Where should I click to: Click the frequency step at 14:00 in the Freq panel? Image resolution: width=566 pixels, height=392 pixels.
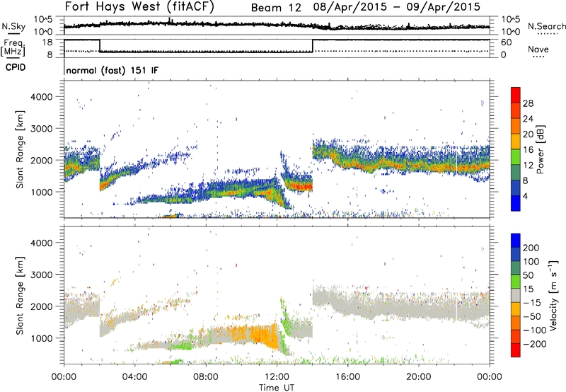click(x=313, y=46)
